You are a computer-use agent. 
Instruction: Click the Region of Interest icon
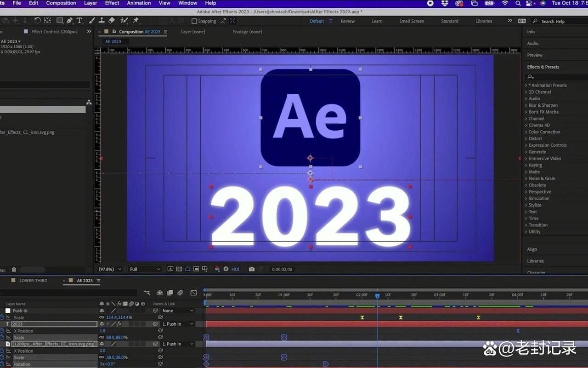click(197, 269)
